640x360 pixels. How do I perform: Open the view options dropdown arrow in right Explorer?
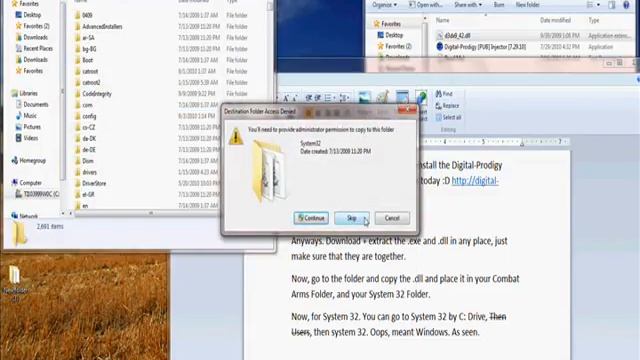(598, 5)
